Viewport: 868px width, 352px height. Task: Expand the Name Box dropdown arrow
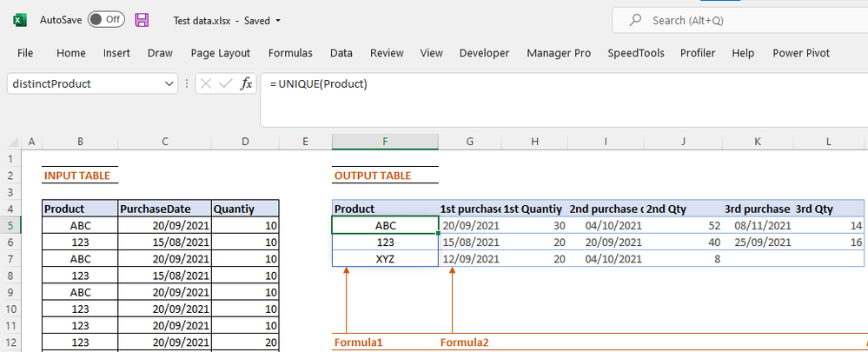(x=169, y=84)
